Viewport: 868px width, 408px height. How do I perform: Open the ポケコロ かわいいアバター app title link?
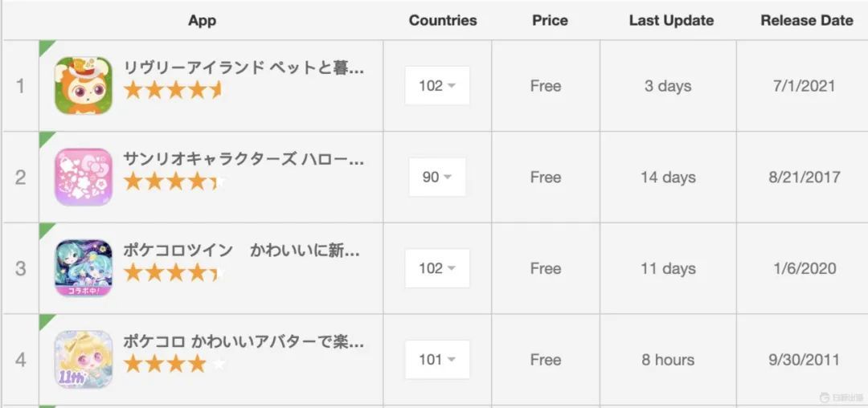coord(244,341)
